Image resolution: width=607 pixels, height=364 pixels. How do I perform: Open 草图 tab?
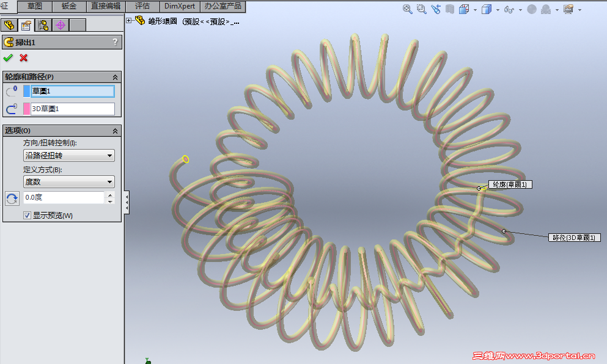coord(35,6)
